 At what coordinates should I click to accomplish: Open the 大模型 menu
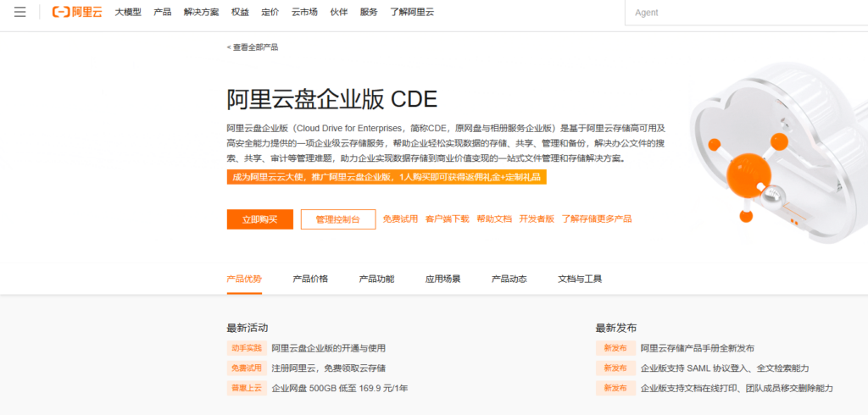click(128, 12)
